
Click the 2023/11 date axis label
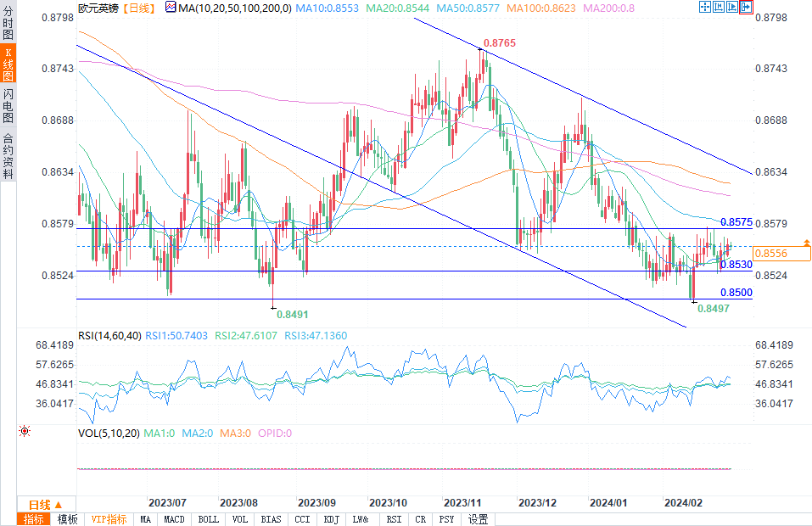pyautogui.click(x=462, y=503)
